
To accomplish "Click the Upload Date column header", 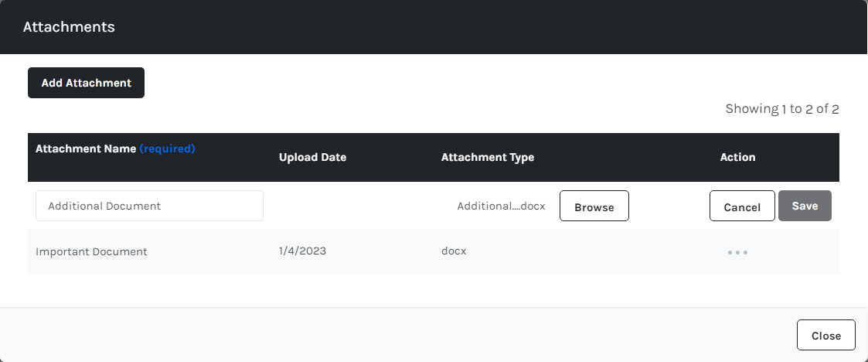I will (x=312, y=157).
